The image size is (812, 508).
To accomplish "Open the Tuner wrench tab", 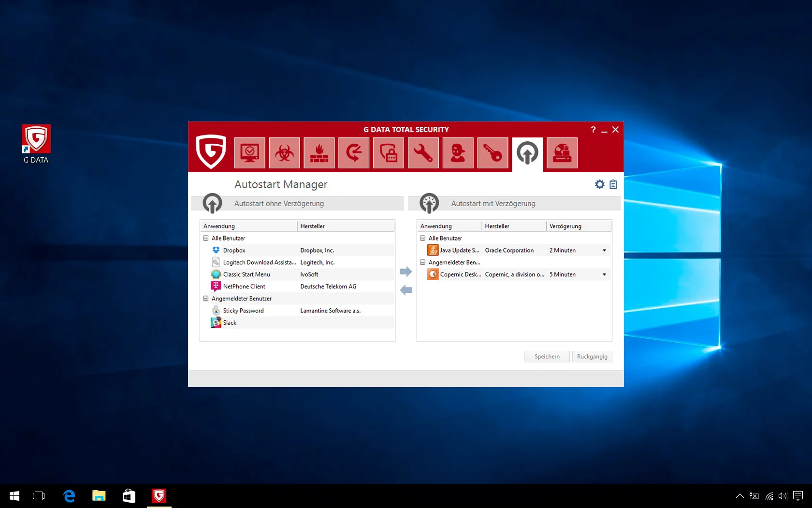I will click(423, 153).
